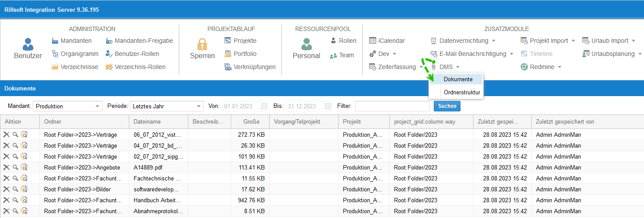Select the A14889.pdf file name cell

tap(158, 167)
